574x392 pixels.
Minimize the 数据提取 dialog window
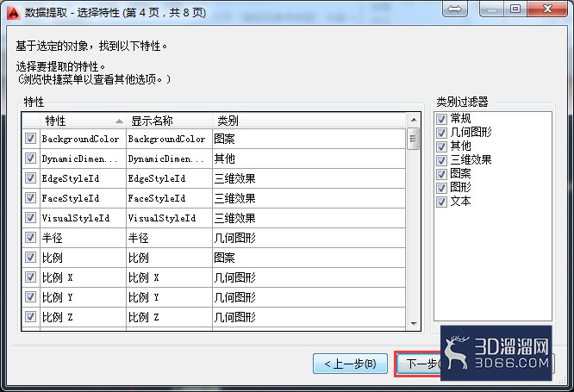coord(492,9)
